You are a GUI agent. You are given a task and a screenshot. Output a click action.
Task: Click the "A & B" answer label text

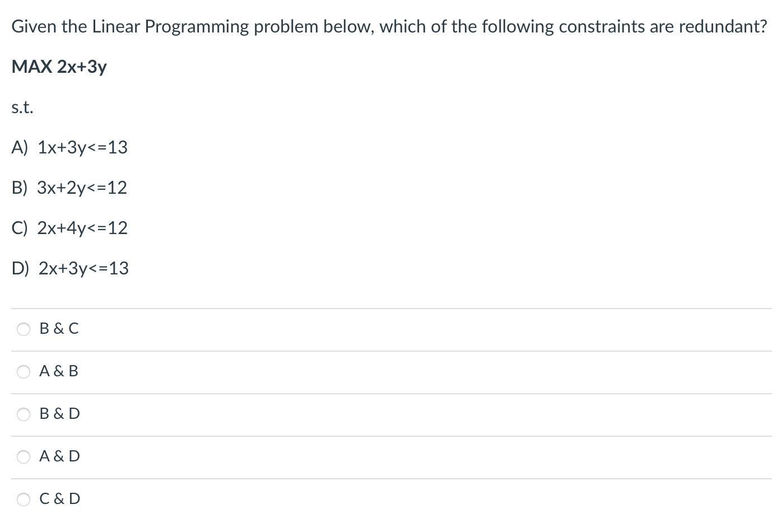tap(58, 371)
